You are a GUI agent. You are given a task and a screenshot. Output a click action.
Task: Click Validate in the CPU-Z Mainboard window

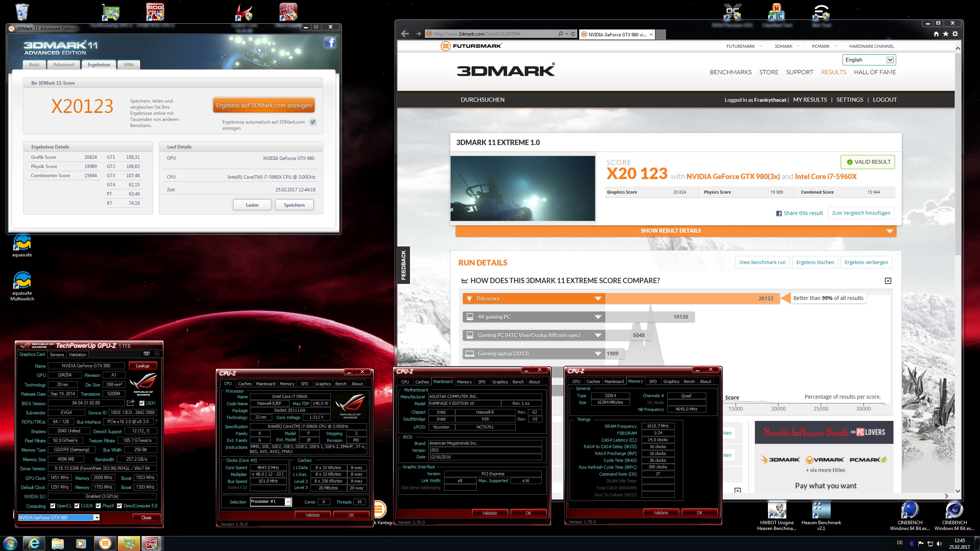(490, 513)
